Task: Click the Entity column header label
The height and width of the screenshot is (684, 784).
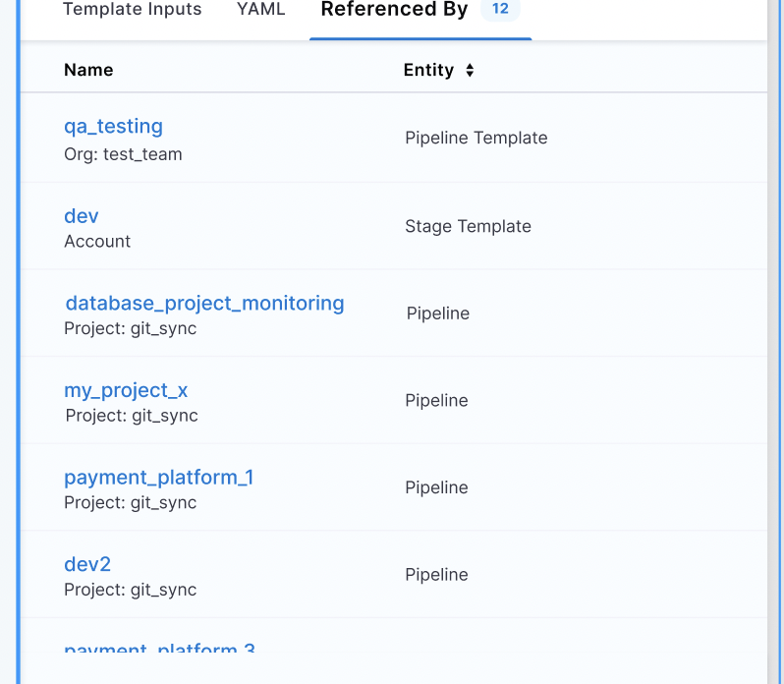Action: 428,70
